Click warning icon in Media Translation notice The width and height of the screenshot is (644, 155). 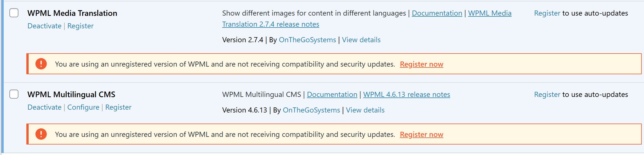(41, 64)
